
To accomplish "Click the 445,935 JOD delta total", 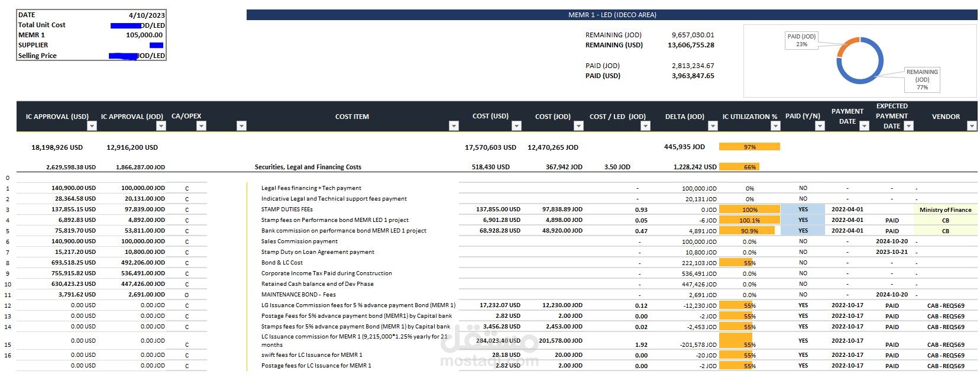I will coord(684,147).
